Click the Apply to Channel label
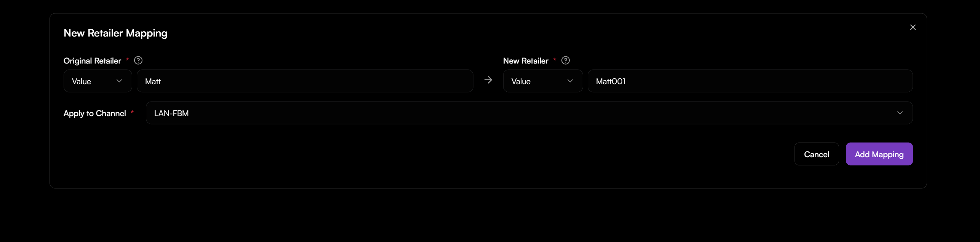The image size is (980, 242). click(95, 113)
